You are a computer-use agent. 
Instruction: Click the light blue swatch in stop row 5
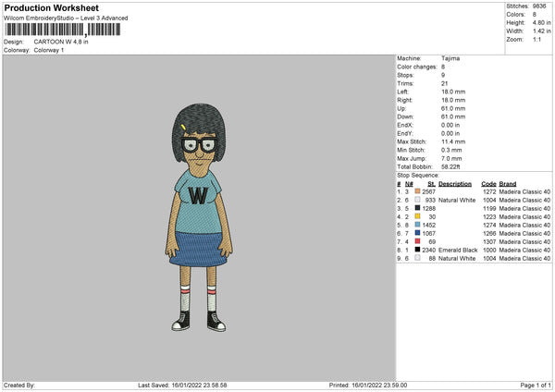pyautogui.click(x=417, y=225)
